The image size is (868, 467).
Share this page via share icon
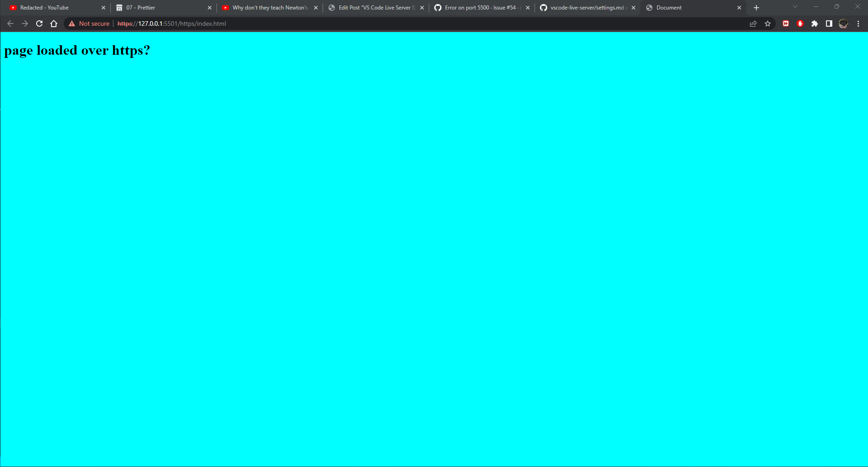753,24
